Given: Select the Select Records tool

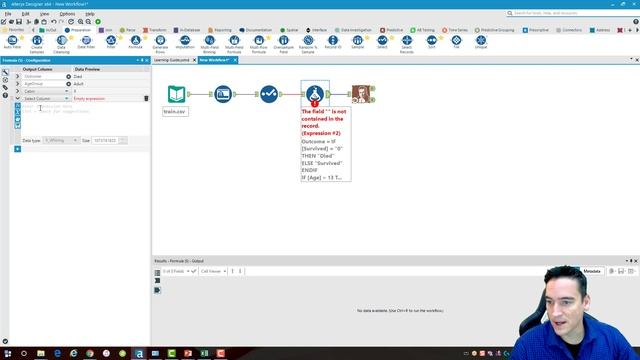Looking at the screenshot, I should pyautogui.click(x=407, y=44).
